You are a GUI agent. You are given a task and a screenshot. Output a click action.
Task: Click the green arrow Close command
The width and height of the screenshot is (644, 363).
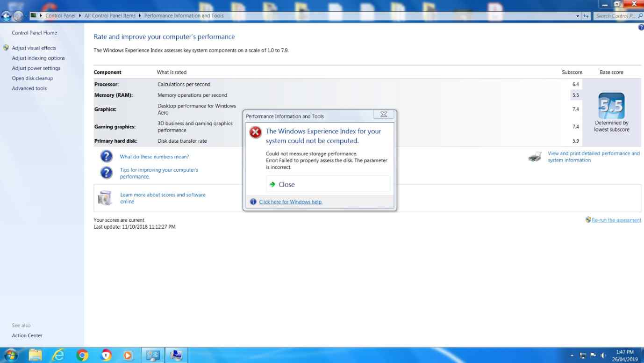[x=328, y=184]
